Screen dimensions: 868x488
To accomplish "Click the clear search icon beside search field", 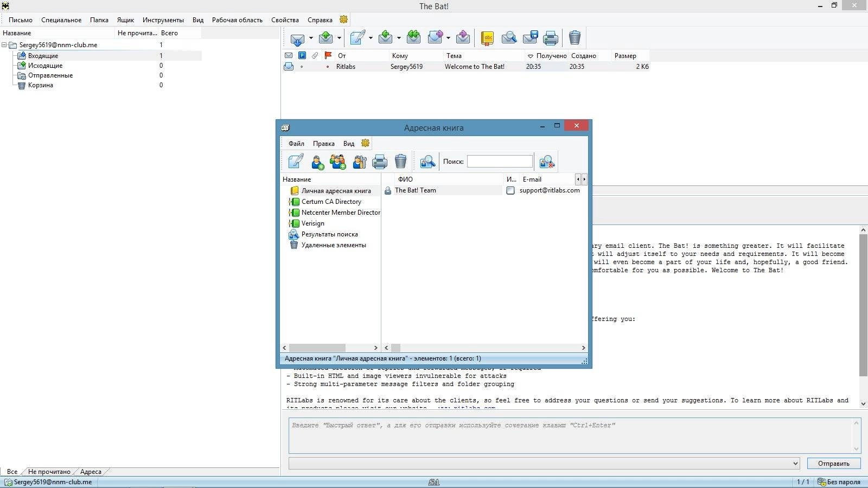I will [x=547, y=162].
